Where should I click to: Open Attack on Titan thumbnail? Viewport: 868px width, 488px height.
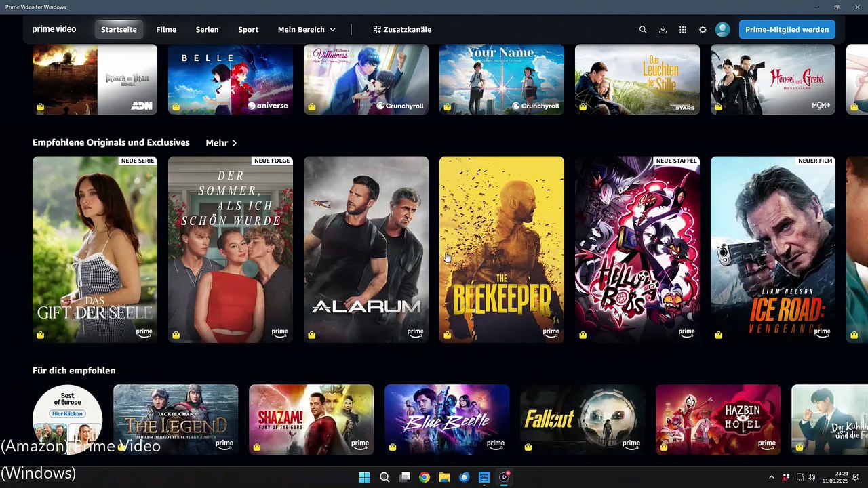tap(95, 79)
